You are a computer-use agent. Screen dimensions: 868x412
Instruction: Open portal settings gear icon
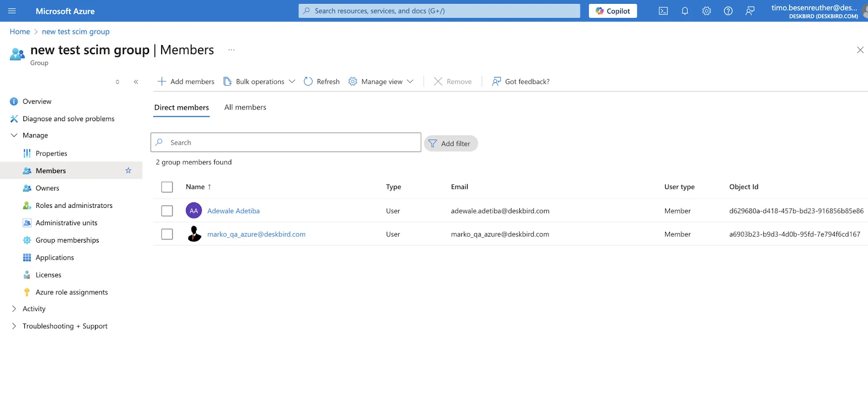(706, 11)
